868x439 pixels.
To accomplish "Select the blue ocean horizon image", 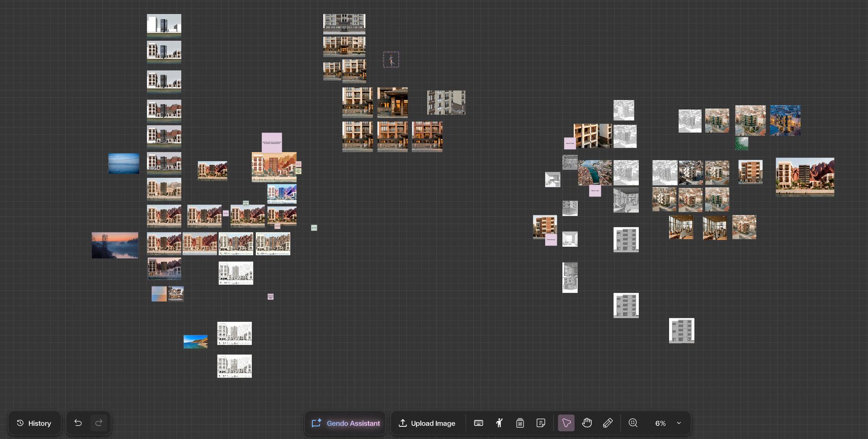I will click(x=124, y=163).
